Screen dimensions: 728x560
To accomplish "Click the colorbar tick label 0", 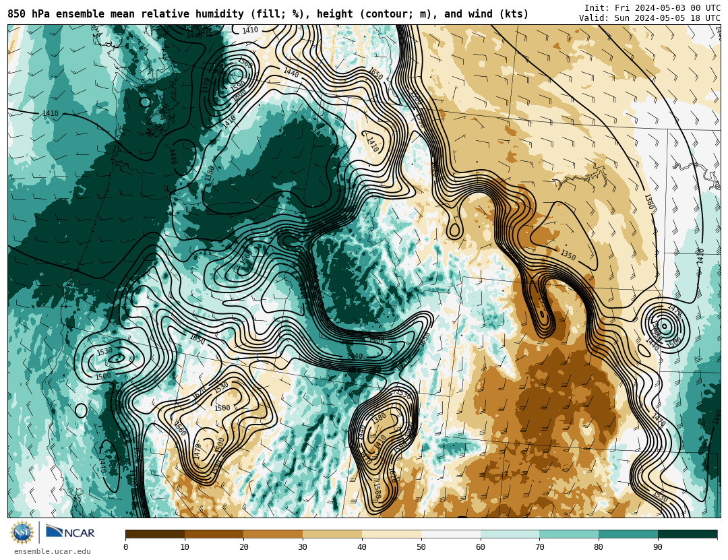I will pyautogui.click(x=126, y=547).
